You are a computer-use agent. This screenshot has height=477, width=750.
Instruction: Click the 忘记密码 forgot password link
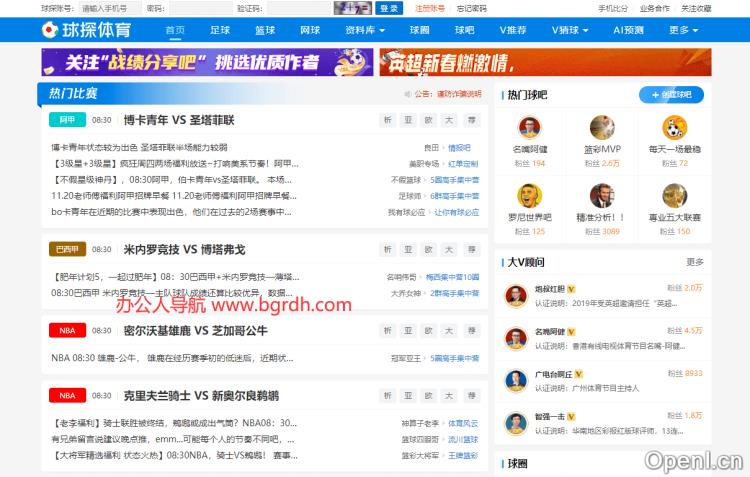(471, 9)
